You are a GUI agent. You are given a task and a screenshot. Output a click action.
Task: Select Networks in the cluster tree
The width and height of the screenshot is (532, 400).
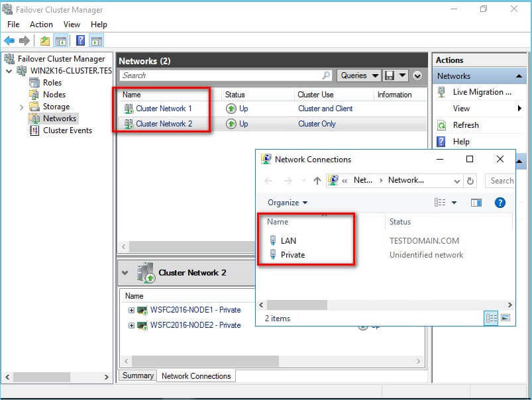pyautogui.click(x=60, y=119)
